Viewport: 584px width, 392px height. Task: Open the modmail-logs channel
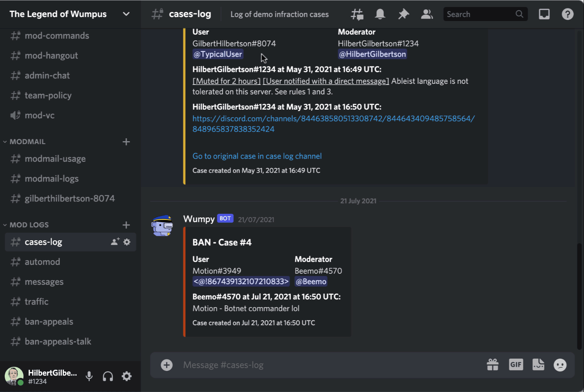pyautogui.click(x=70, y=179)
